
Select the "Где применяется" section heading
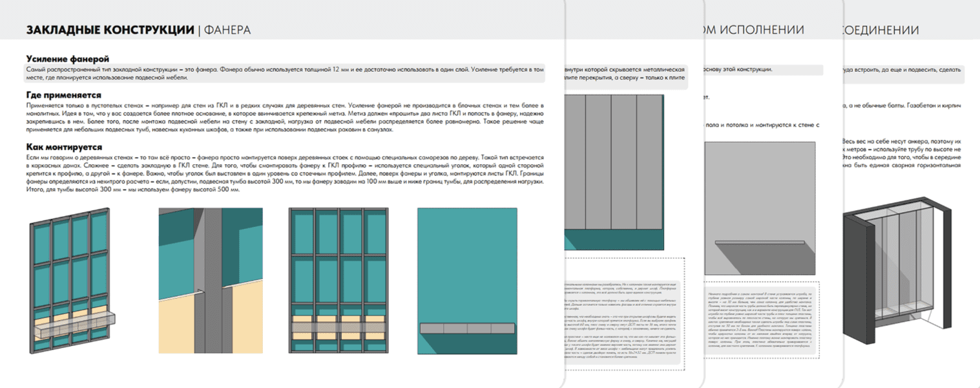tap(64, 94)
